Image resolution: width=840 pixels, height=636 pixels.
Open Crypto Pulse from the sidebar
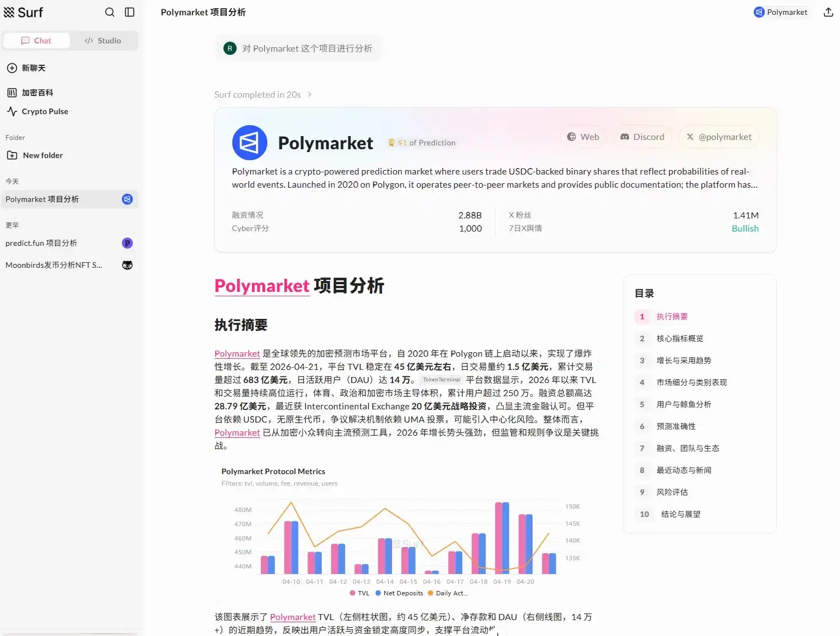[45, 111]
